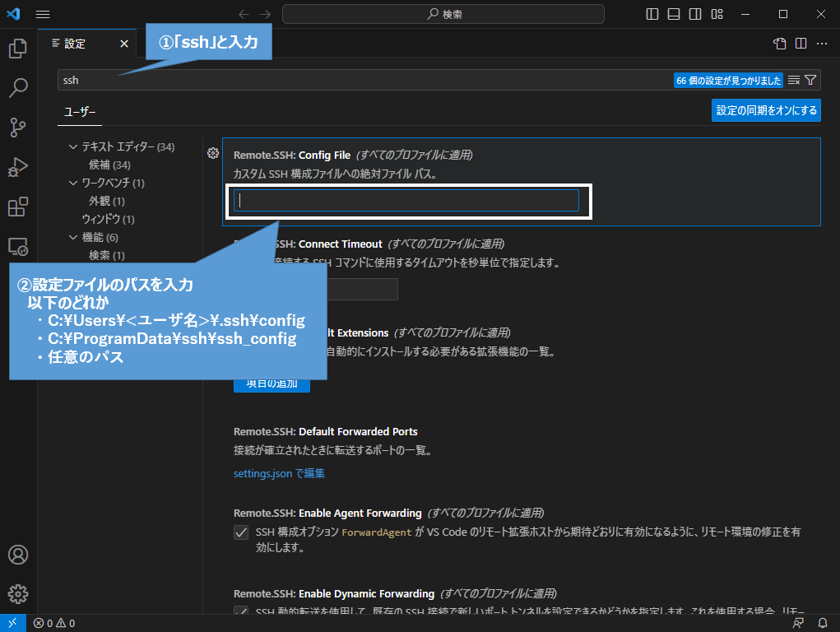Collapse the ワークベンチ settings group

click(72, 183)
